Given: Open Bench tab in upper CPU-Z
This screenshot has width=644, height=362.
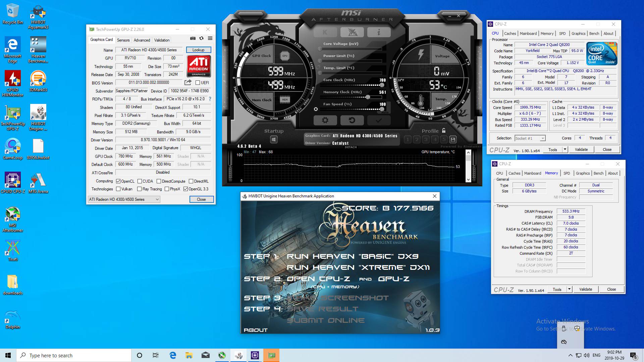Looking at the screenshot, I should 594,34.
